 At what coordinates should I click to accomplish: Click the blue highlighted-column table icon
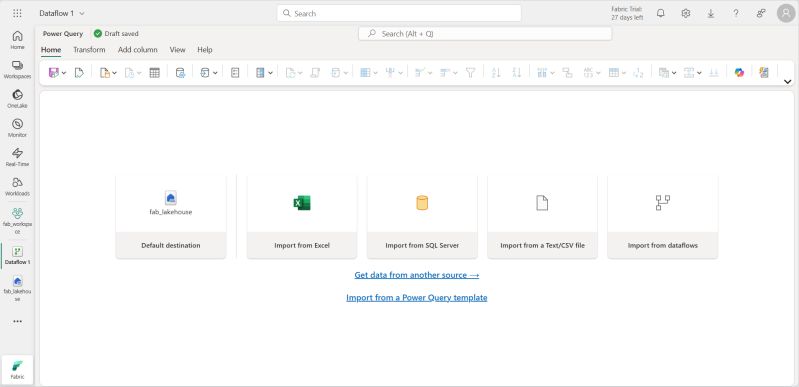[260, 73]
